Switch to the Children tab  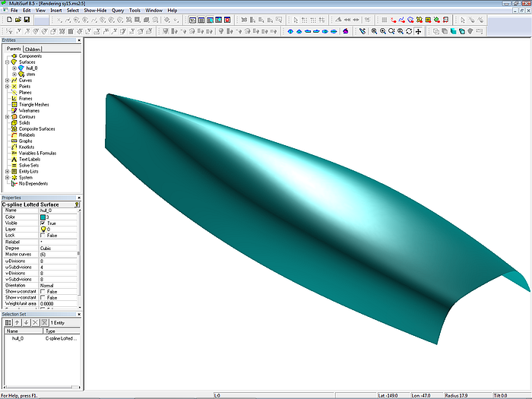[x=33, y=49]
